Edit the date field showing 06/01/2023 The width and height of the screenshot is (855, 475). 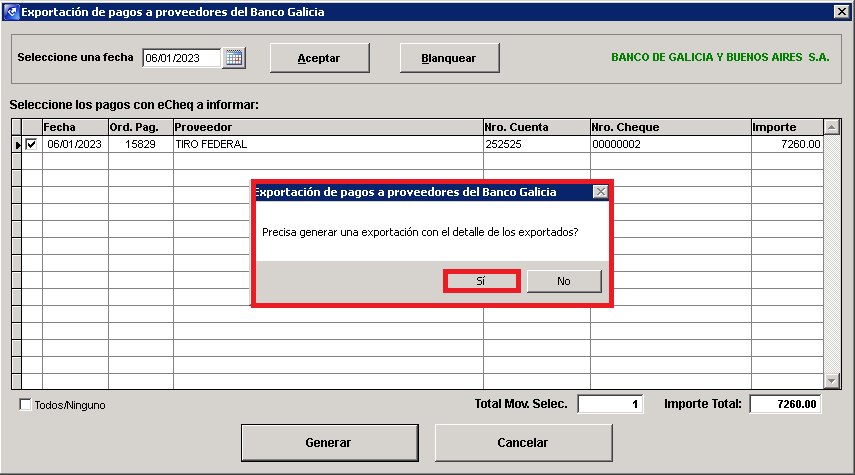coord(182,58)
